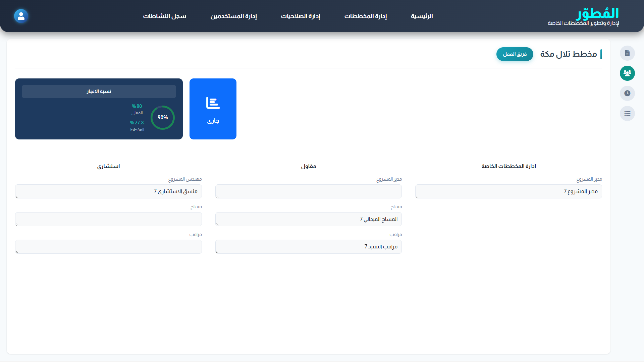Open إدارة المستخدمين menu

click(x=234, y=16)
